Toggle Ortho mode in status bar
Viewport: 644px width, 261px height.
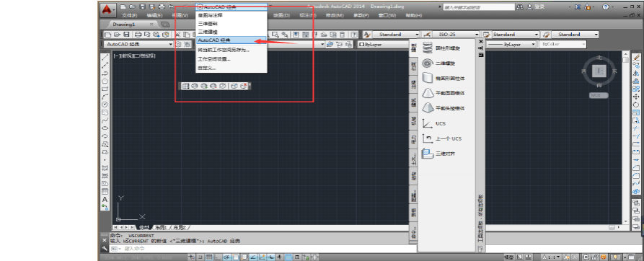click(217, 257)
